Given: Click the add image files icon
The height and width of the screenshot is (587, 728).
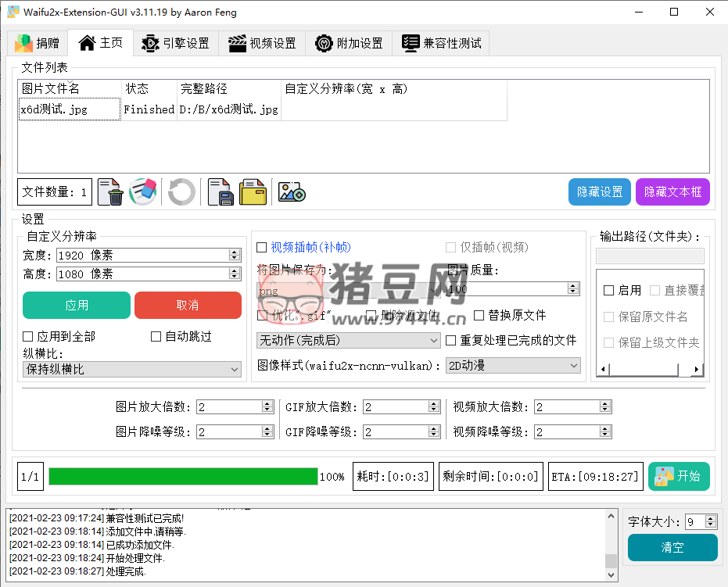Looking at the screenshot, I should (x=292, y=192).
